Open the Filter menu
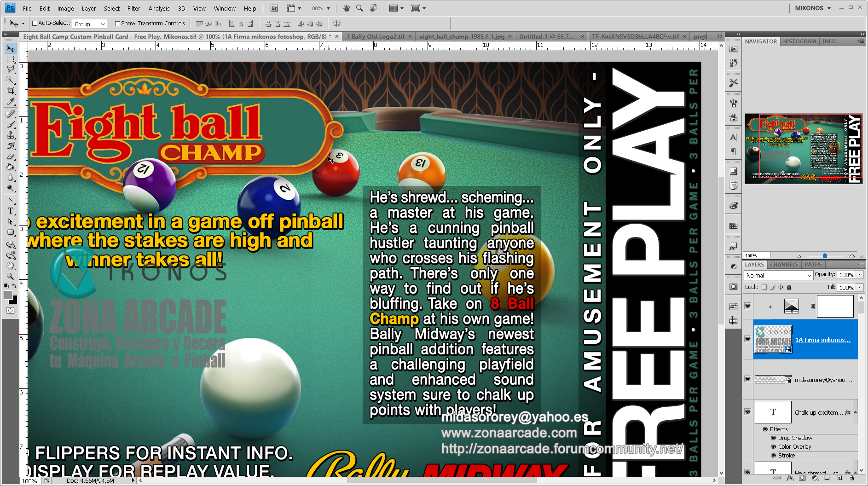Screen dimensions: 868x486 coord(133,8)
